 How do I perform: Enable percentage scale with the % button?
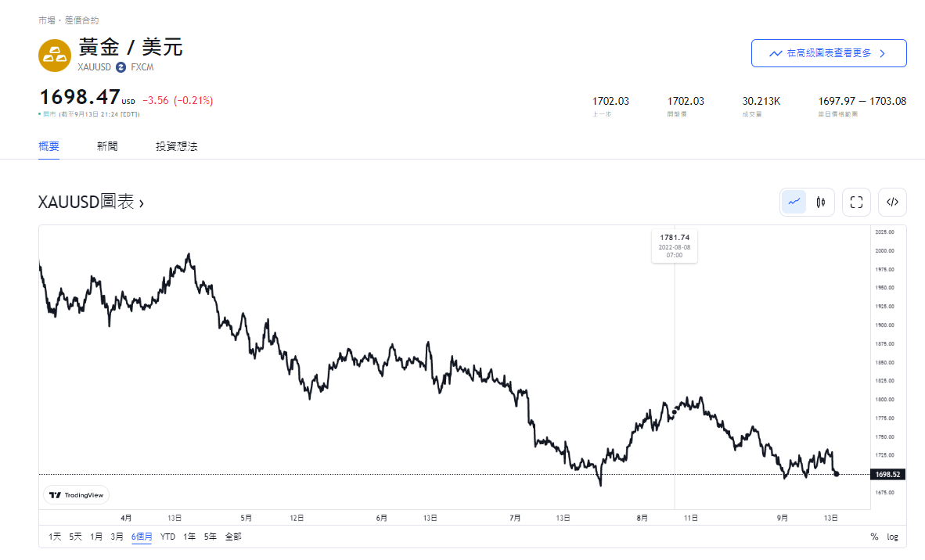pos(874,537)
